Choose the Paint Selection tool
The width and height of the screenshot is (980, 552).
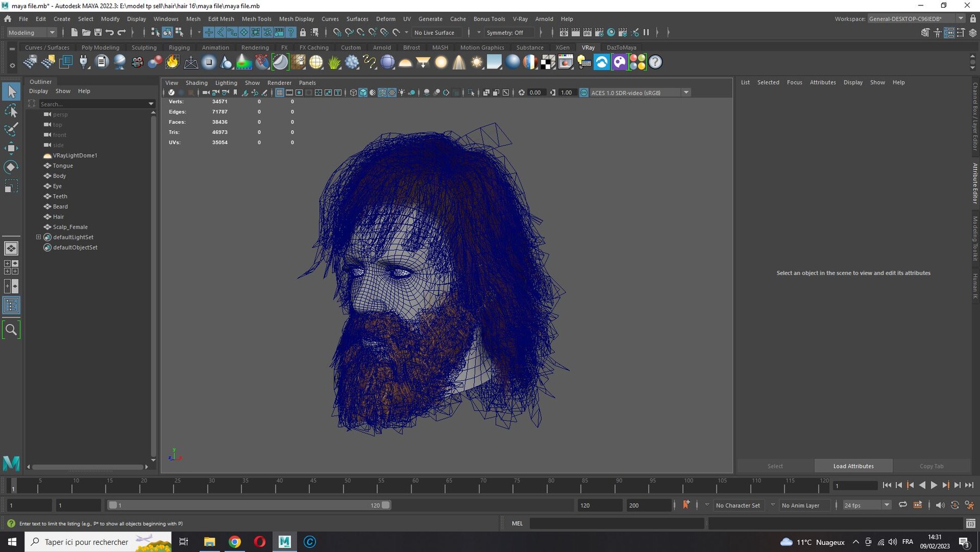click(11, 129)
